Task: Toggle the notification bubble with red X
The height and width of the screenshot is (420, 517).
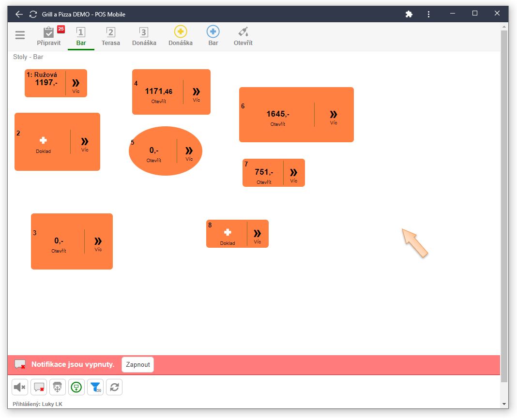Action: (x=39, y=387)
